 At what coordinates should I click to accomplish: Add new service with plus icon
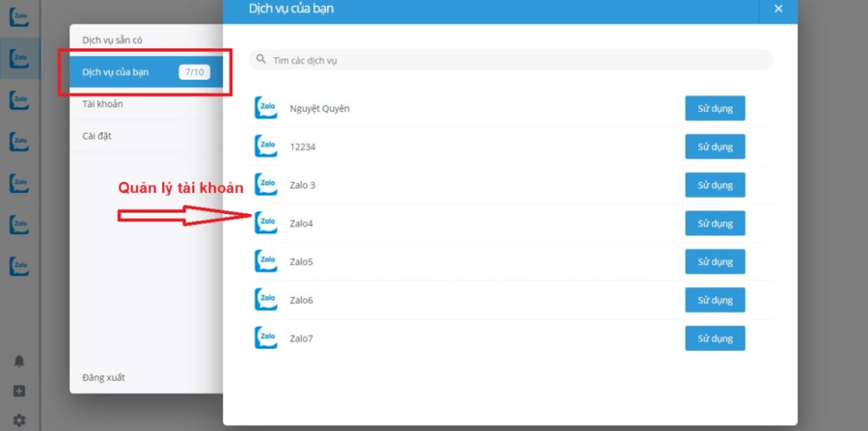click(19, 391)
